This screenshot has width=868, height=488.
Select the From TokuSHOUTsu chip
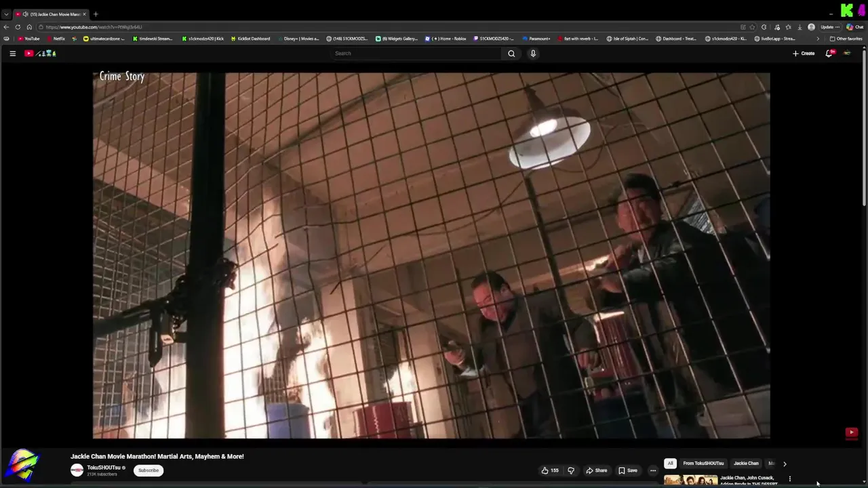click(703, 464)
